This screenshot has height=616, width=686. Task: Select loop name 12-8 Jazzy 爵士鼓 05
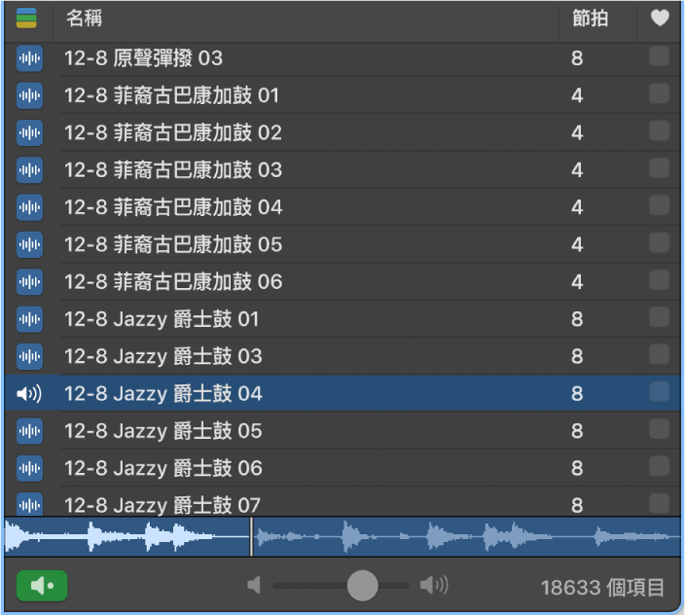[x=163, y=431]
